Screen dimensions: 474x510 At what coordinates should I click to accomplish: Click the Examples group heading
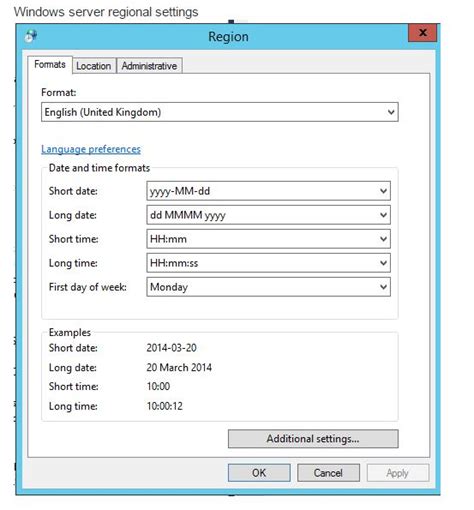[70, 332]
